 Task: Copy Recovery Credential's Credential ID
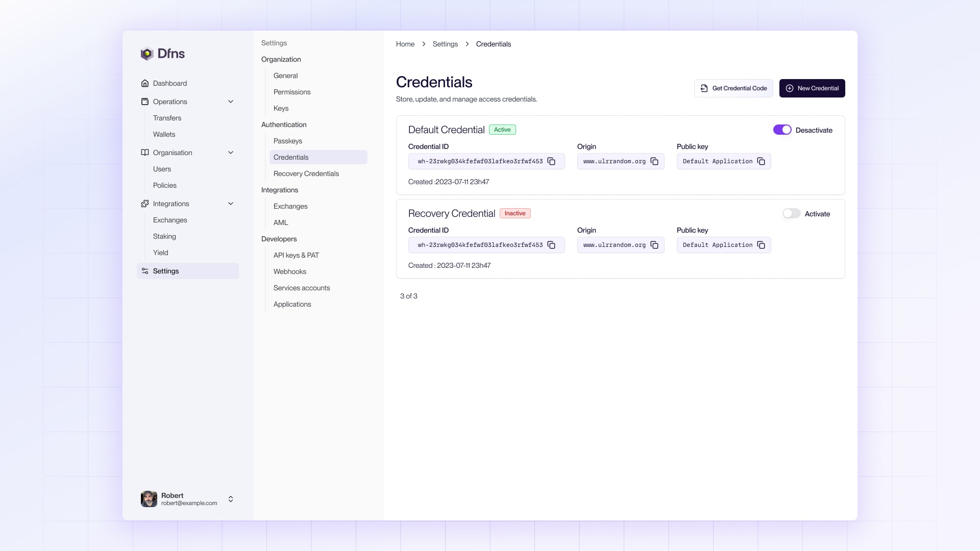point(551,245)
